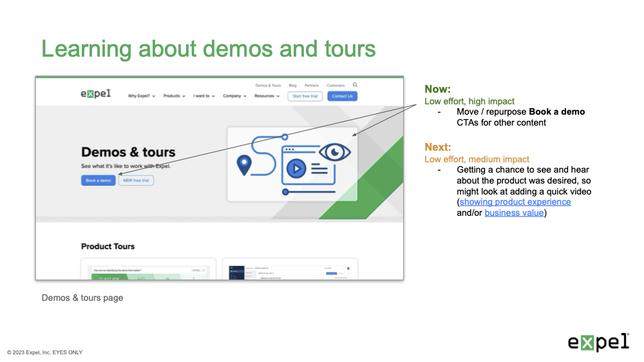The height and width of the screenshot is (362, 644).
Task: Go to Demos & Tours top link
Action: (268, 86)
